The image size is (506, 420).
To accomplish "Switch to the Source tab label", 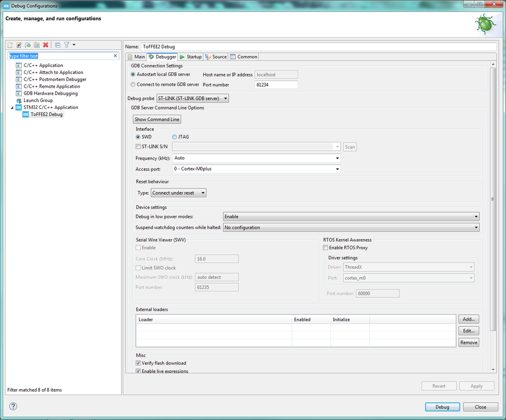I will tap(219, 57).
